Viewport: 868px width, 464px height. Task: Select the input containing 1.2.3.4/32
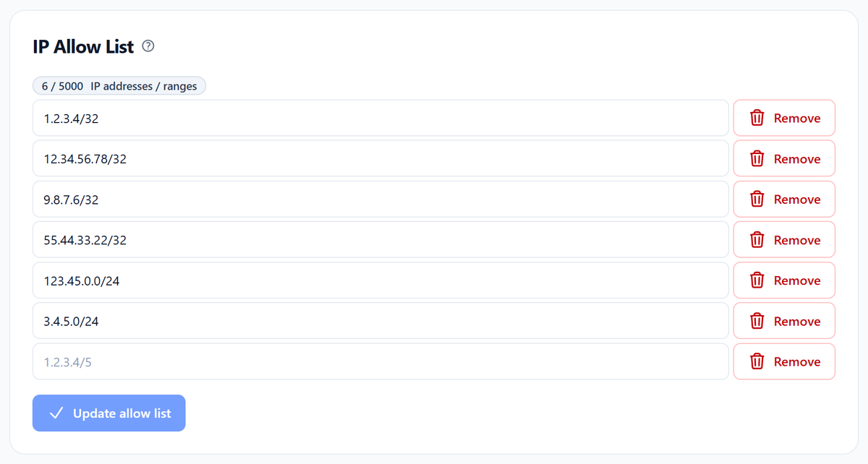coord(380,117)
